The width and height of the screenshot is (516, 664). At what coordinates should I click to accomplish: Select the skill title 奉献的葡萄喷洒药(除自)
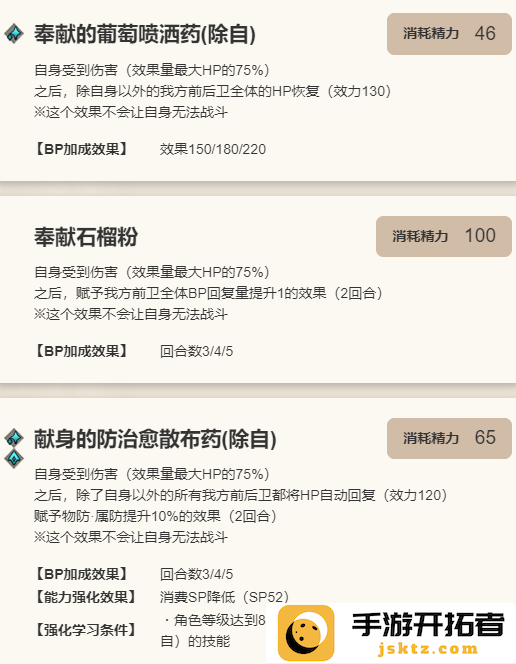pyautogui.click(x=145, y=34)
